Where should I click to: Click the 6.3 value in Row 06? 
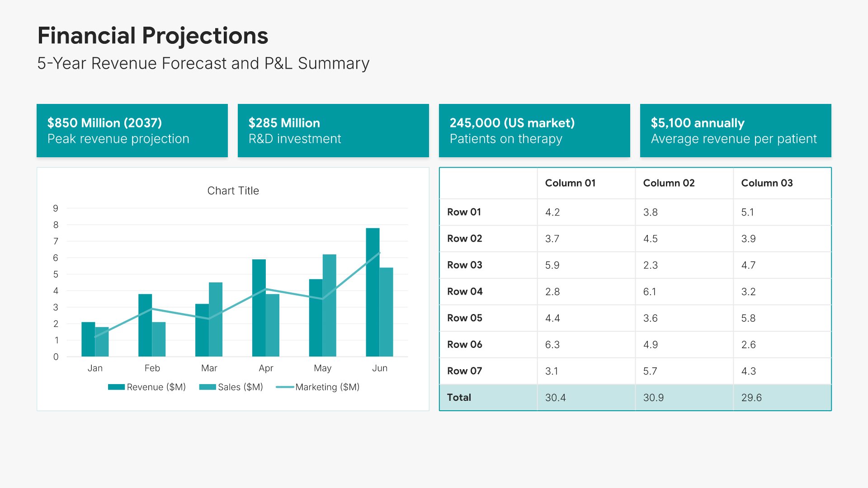(x=552, y=345)
